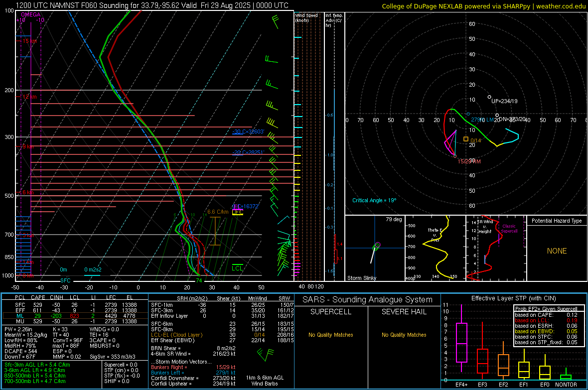Click the SARS - Sounding Analogue System heading

click(x=367, y=300)
